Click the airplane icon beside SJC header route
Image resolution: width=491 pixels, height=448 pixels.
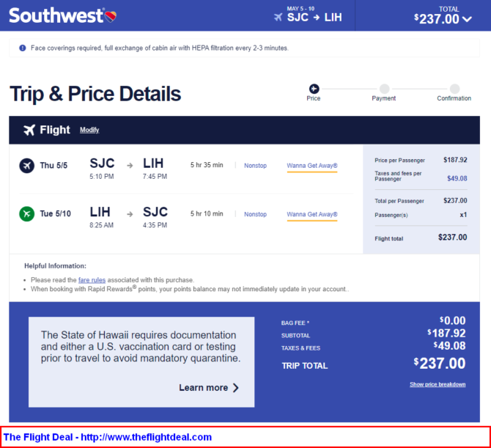click(x=278, y=18)
